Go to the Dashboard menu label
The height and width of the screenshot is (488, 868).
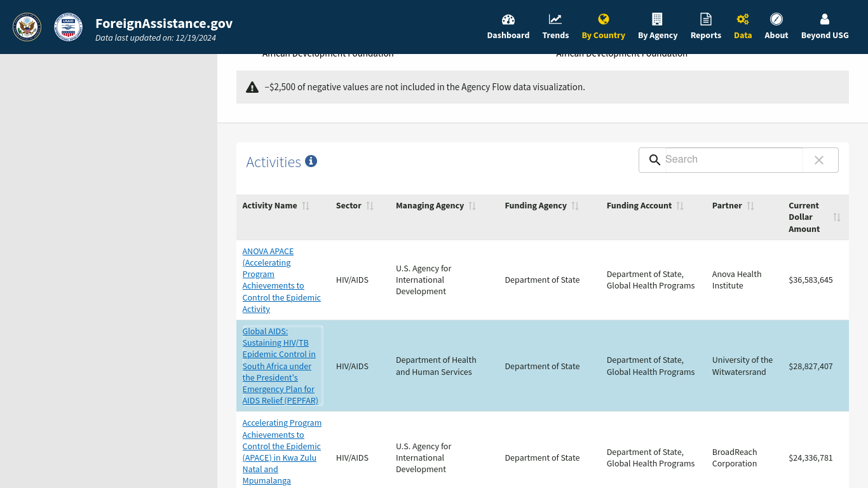pos(508,36)
